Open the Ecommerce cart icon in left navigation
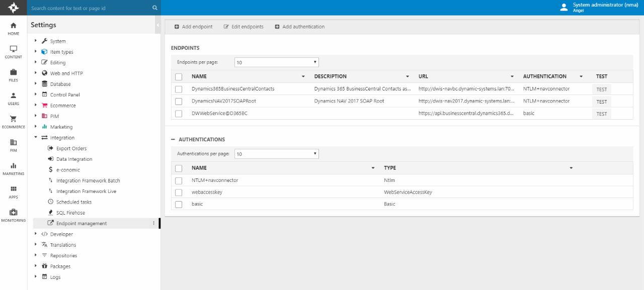Image resolution: width=644 pixels, height=290 pixels. pyautogui.click(x=14, y=119)
